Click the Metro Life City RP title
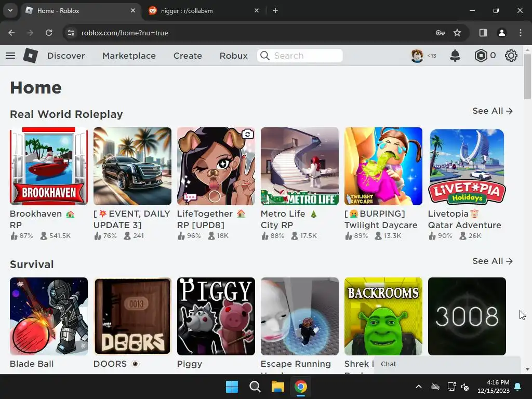This screenshot has height=399, width=532. 289,219
